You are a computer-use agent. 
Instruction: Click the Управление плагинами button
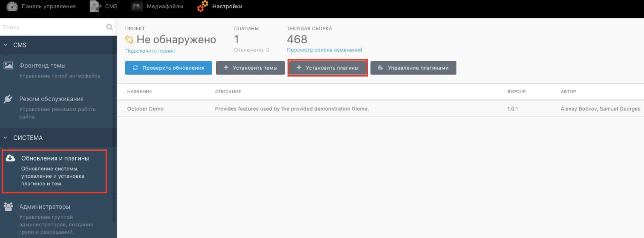coord(413,68)
